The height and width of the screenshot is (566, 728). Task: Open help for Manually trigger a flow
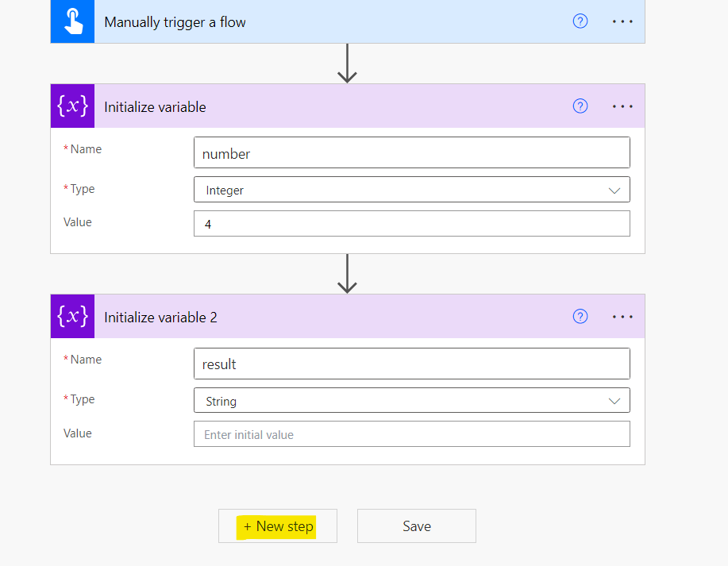(x=580, y=21)
